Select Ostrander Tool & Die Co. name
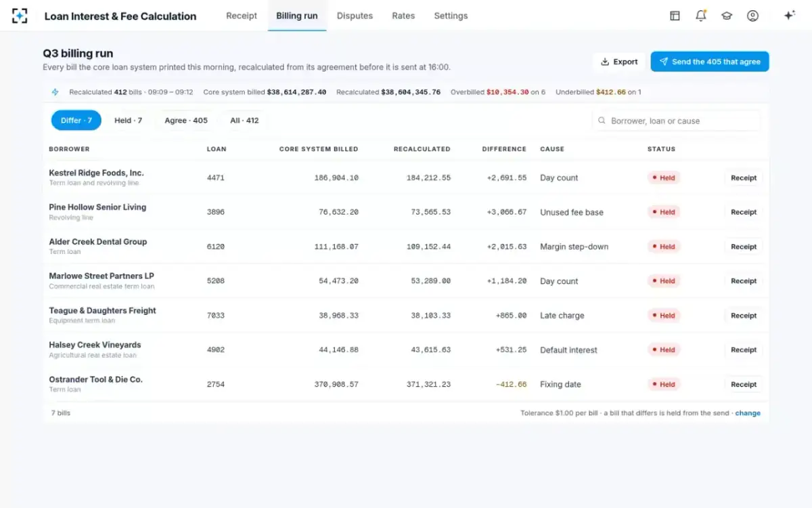The image size is (812, 508). pos(95,379)
